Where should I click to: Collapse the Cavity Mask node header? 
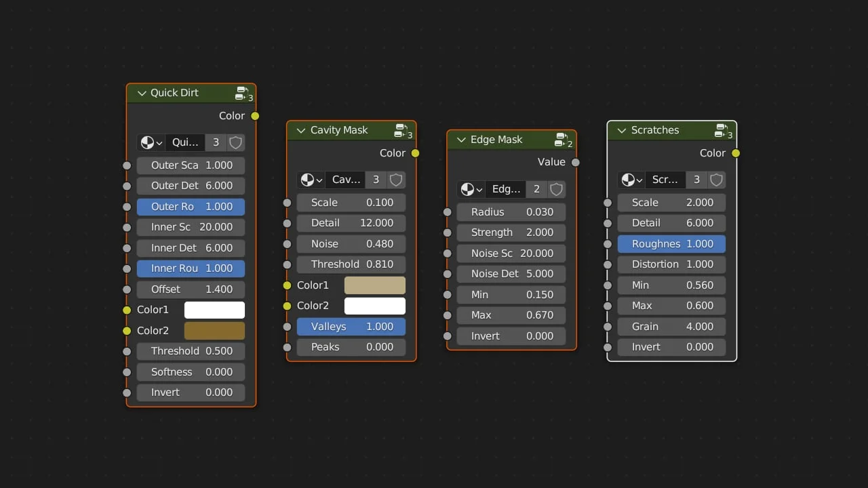(300, 130)
